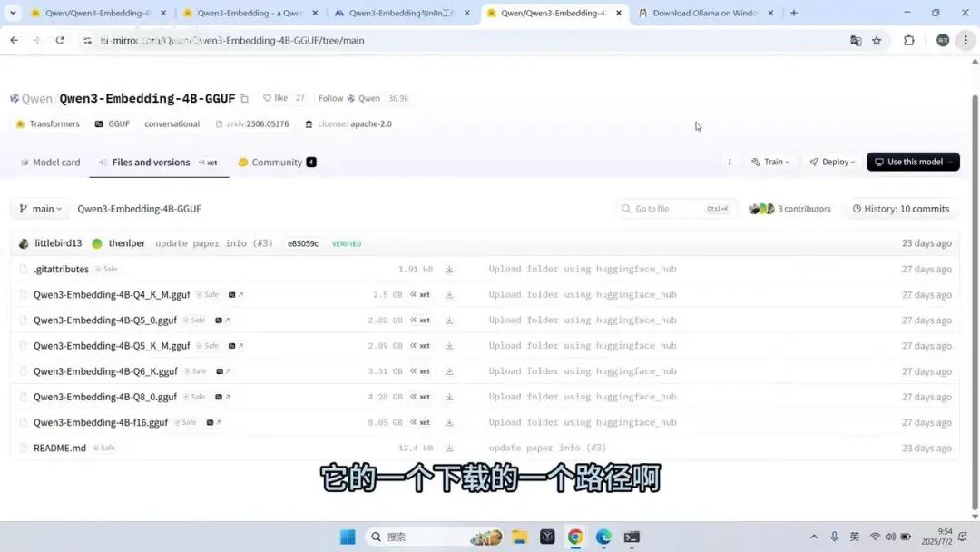Open the terminal app in taskbar
The height and width of the screenshot is (552, 980).
[x=632, y=537]
